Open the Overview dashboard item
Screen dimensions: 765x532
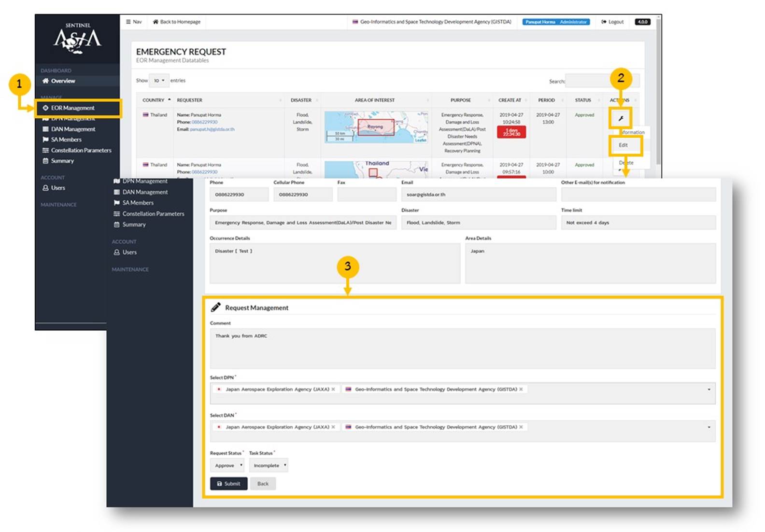coord(63,81)
